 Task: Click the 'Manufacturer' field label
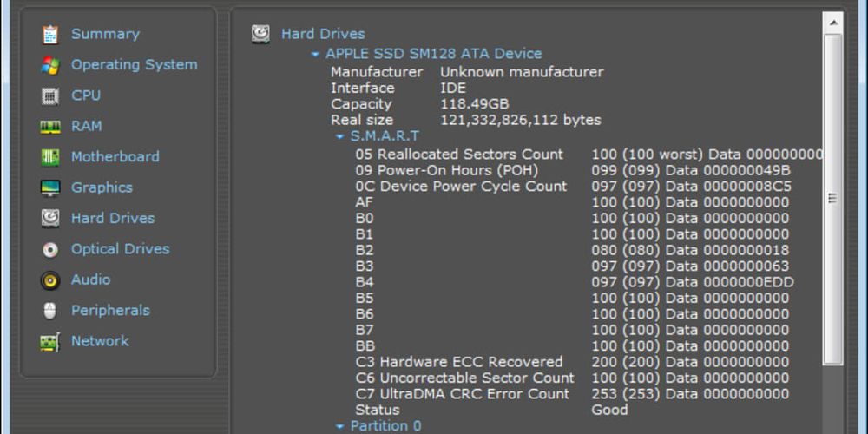tap(377, 72)
